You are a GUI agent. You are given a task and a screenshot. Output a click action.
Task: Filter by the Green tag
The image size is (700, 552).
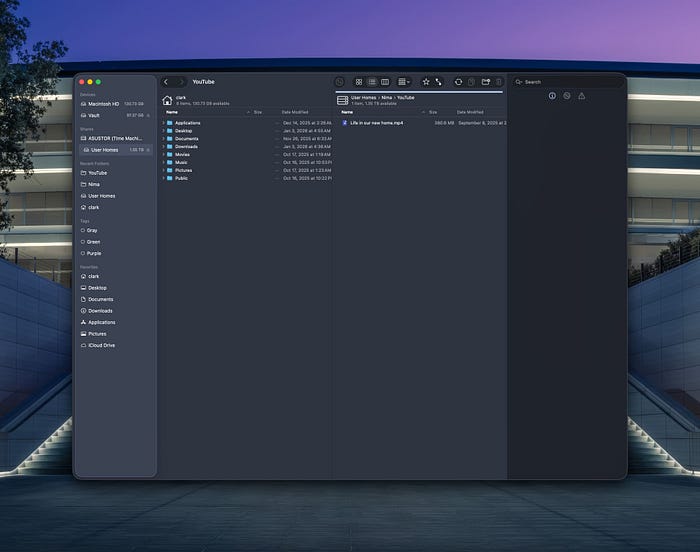116,242
